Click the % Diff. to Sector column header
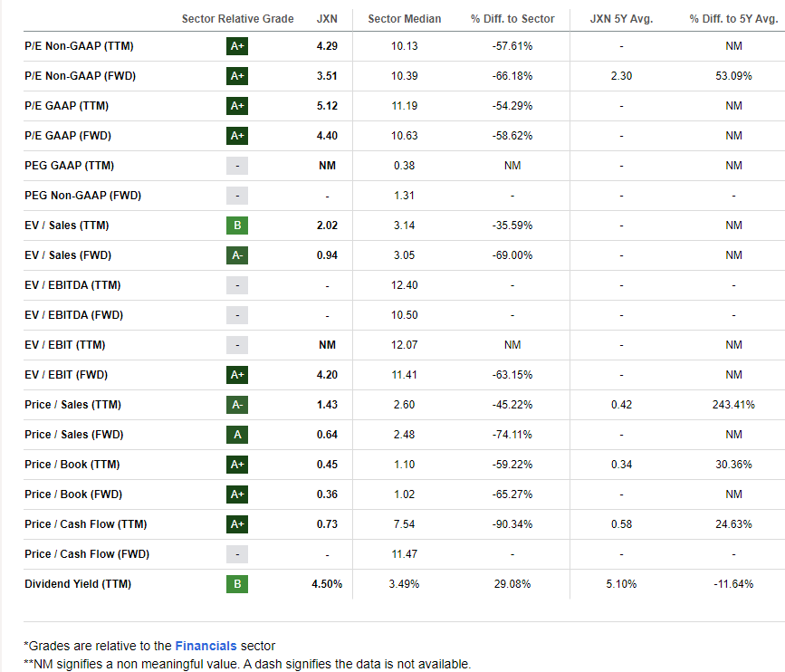This screenshot has width=785, height=672. click(x=513, y=18)
